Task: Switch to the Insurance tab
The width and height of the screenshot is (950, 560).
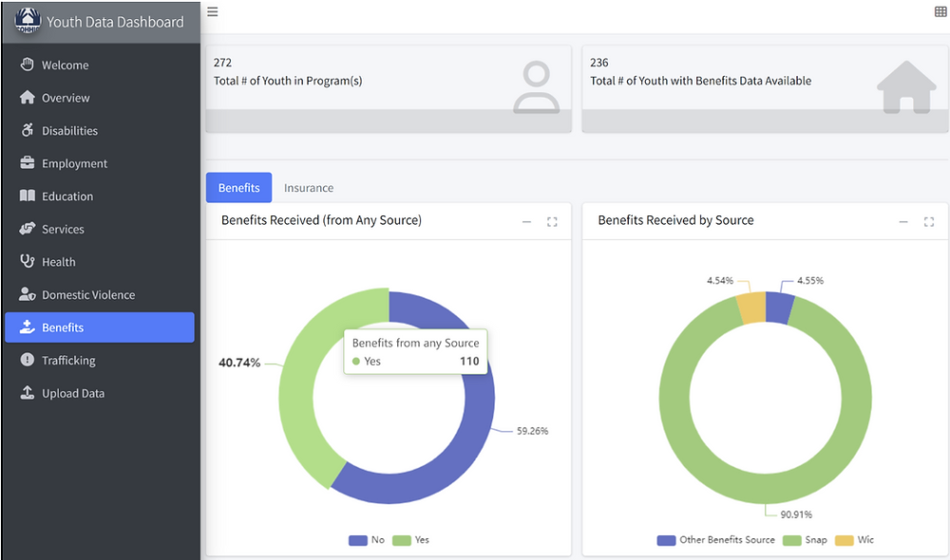Action: click(x=309, y=187)
